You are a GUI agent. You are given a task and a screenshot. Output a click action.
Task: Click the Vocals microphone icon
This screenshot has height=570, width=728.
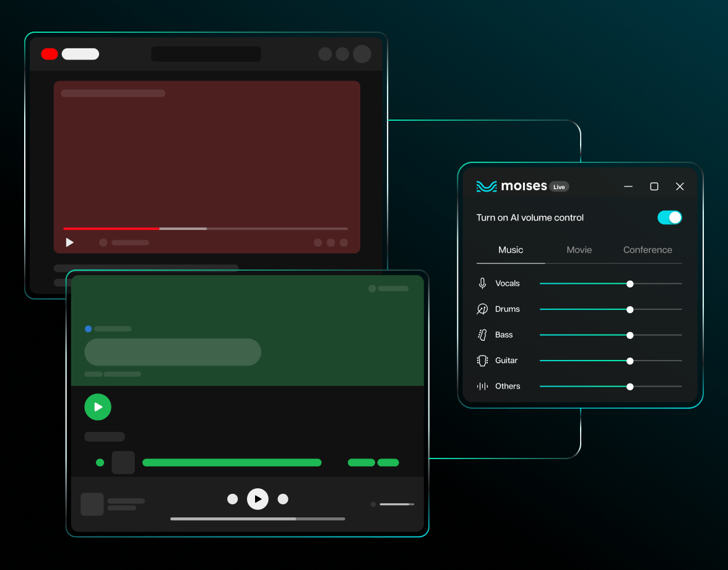(482, 283)
